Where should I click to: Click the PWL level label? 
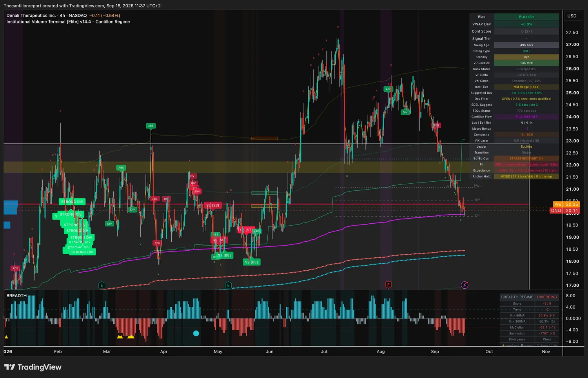(477, 186)
